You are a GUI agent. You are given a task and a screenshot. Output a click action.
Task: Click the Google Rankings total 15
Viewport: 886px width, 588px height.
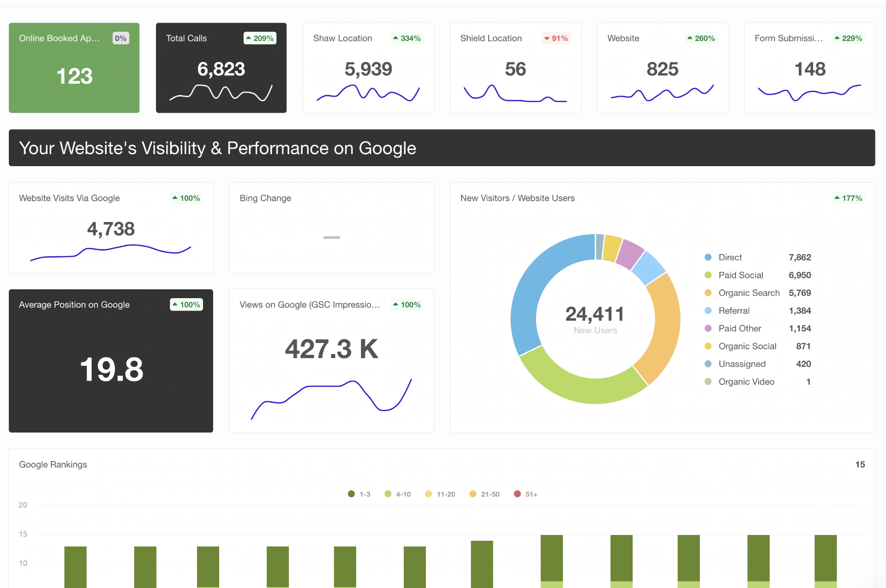pos(860,465)
